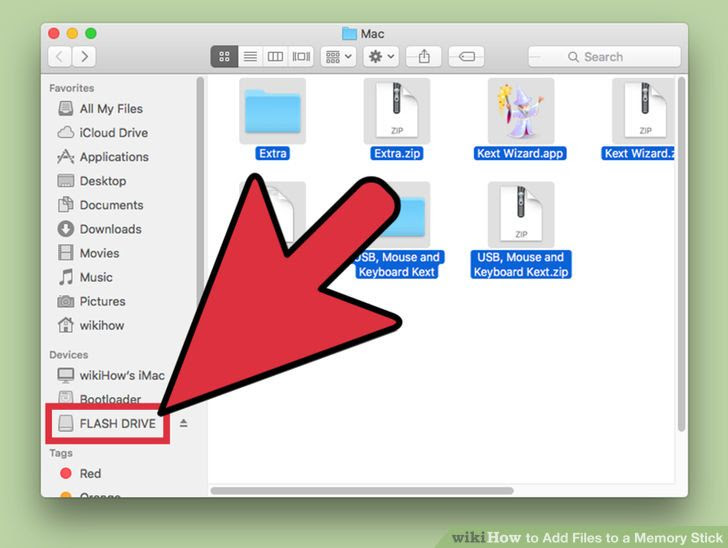The height and width of the screenshot is (548, 728).
Task: Click into the Search field
Action: (604, 57)
